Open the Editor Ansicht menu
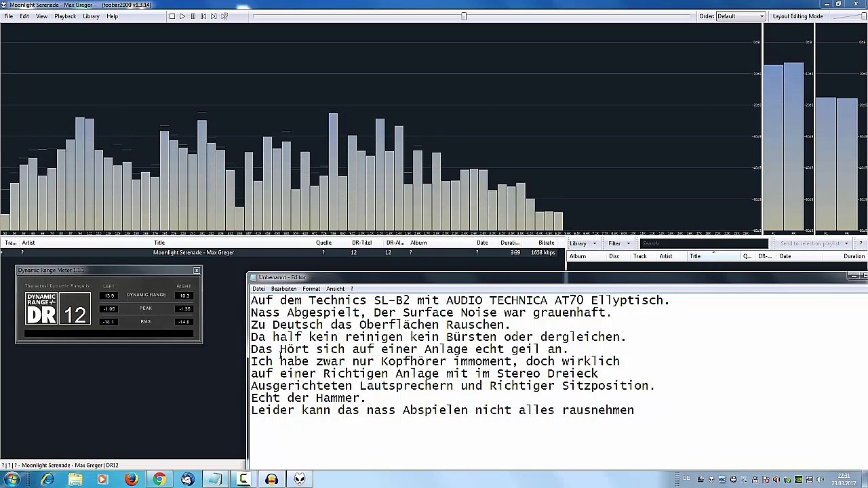The height and width of the screenshot is (488, 868). [335, 289]
